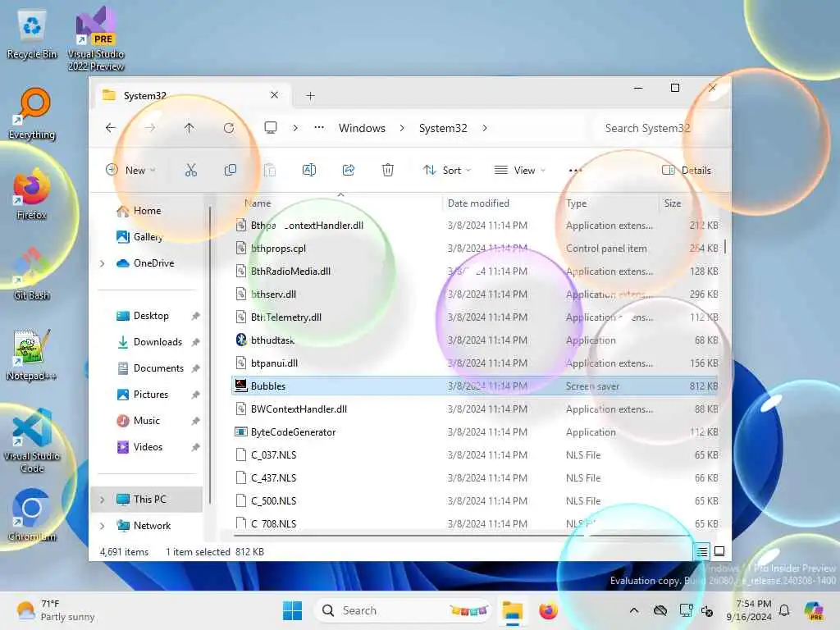Image resolution: width=840 pixels, height=630 pixels.
Task: Click the Cut scissors icon
Action: [x=190, y=171]
